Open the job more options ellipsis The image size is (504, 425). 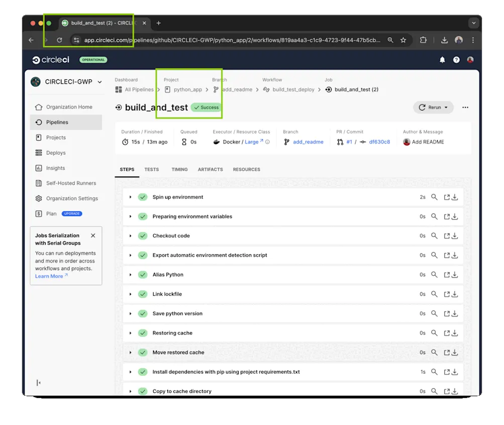(465, 108)
